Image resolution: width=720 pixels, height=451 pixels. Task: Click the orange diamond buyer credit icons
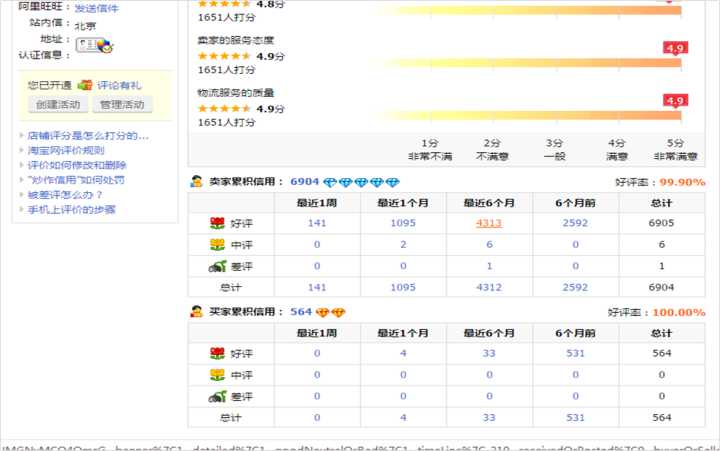331,312
